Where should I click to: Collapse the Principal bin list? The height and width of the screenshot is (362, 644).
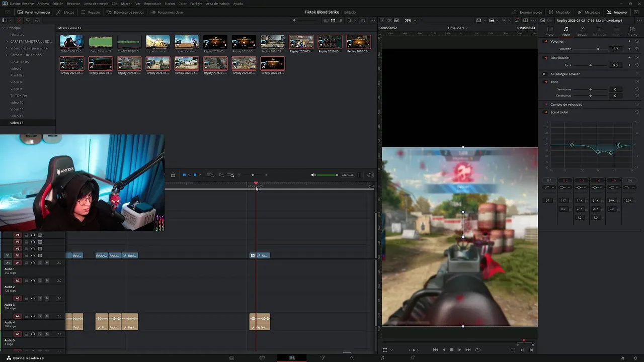pyautogui.click(x=5, y=28)
